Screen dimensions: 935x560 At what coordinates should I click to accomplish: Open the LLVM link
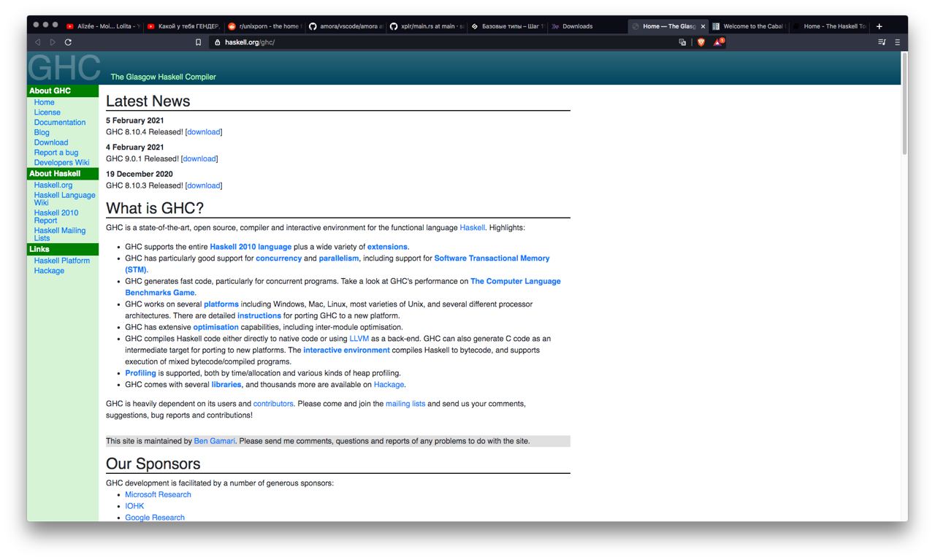[x=359, y=339]
